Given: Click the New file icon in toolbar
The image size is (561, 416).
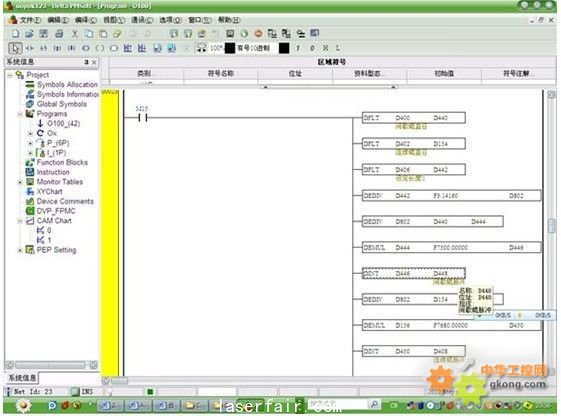Looking at the screenshot, I should tap(15, 34).
